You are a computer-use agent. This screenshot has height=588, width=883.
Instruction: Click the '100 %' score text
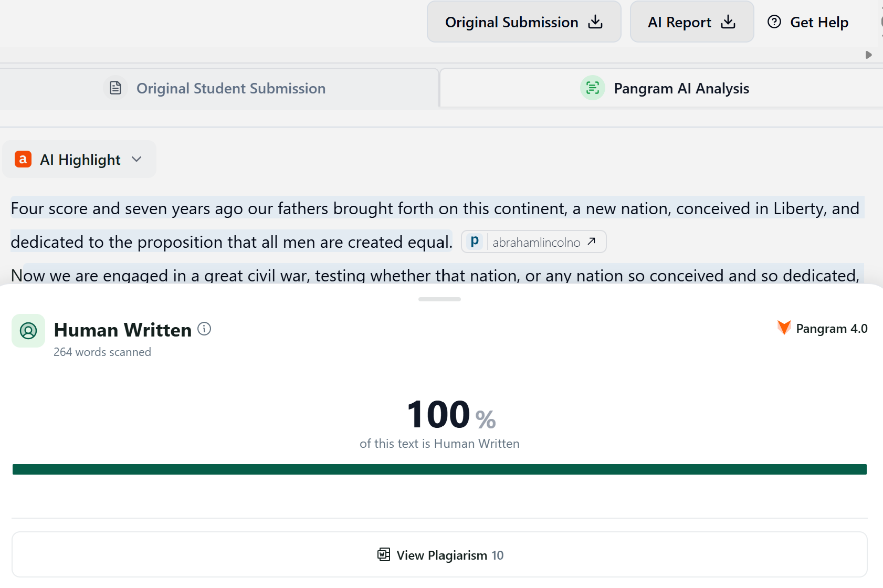tap(451, 415)
